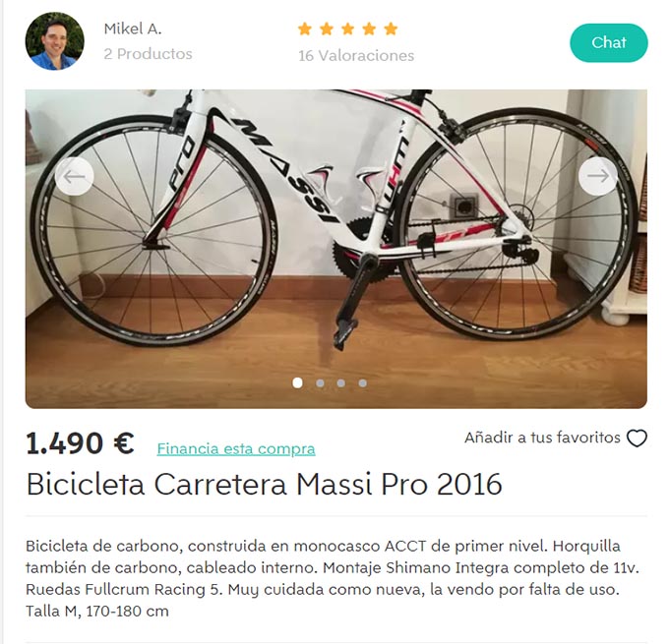Open Mikel A.'s profile photo
669x644 pixels.
(55, 41)
